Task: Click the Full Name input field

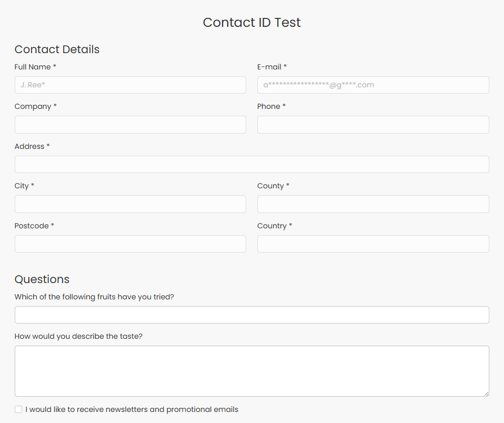Action: [130, 85]
